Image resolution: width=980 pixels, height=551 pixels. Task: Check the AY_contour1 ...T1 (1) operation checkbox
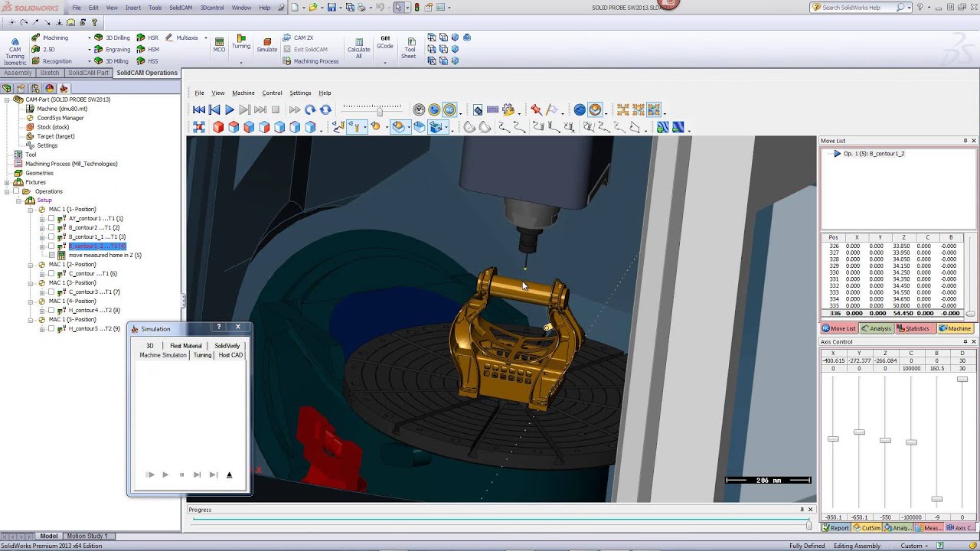coord(51,218)
